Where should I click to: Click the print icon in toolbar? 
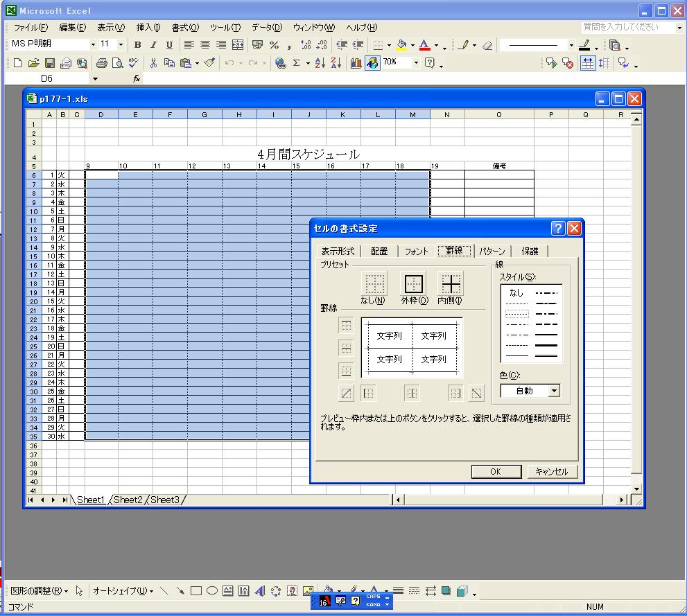coord(102,63)
